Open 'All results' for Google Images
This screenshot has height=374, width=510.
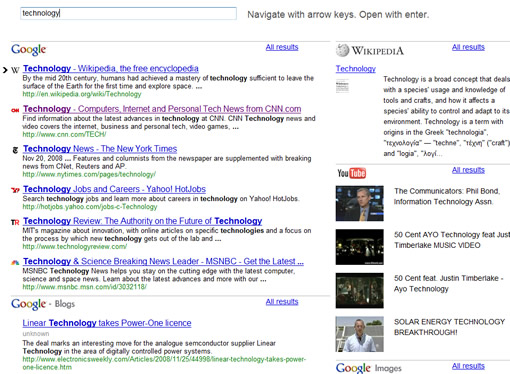(x=468, y=366)
